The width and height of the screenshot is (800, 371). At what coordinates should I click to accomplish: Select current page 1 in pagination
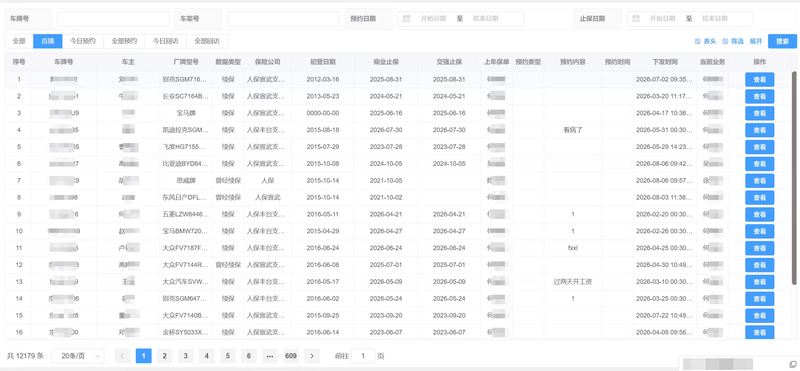coord(143,356)
